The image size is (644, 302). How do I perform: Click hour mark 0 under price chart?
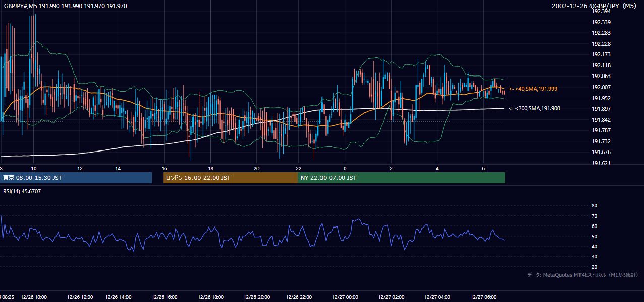point(345,168)
